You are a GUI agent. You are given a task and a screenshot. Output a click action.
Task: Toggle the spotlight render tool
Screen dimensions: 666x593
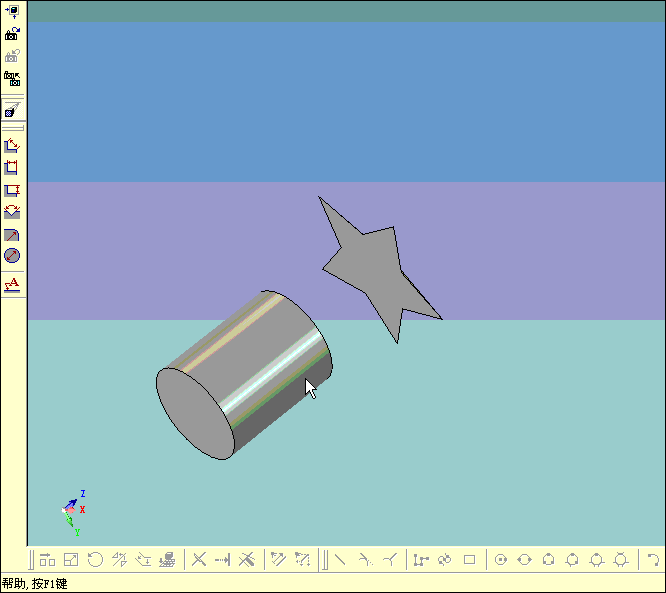tap(12, 110)
